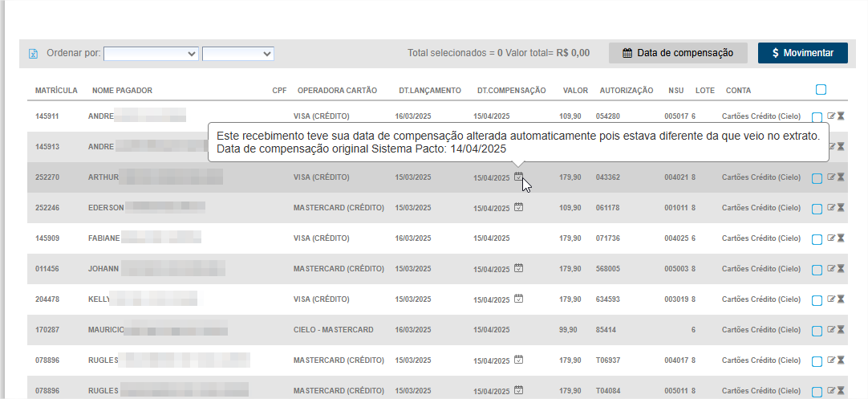Open the first 'Ordenar por' dropdown

pos(151,54)
